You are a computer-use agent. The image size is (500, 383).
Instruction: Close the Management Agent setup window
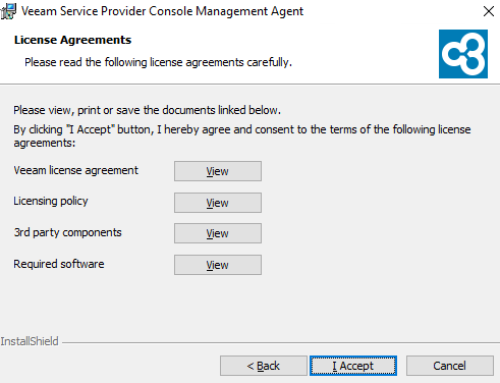click(488, 11)
